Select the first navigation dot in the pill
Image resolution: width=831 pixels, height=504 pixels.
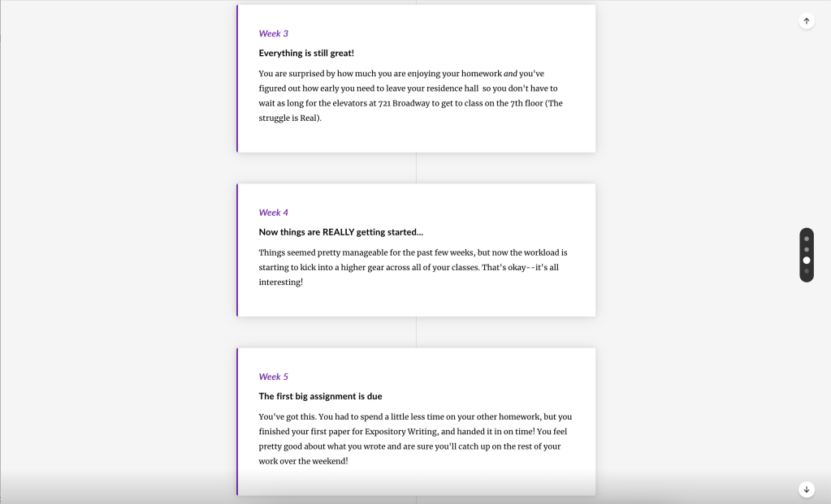(807, 239)
